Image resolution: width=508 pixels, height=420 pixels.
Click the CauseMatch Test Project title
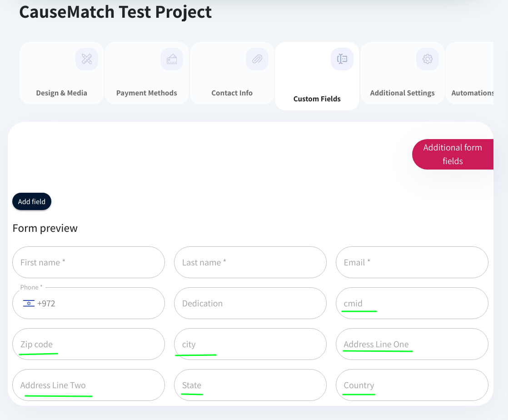[115, 12]
